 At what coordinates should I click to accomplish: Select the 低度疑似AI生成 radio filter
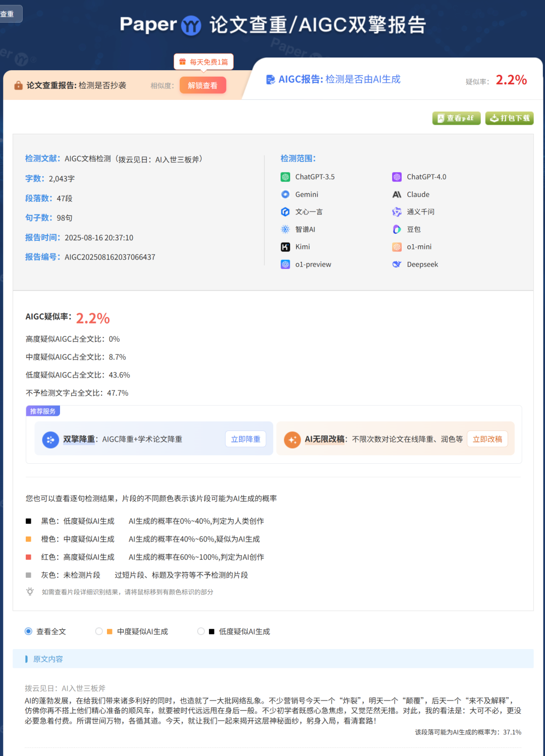[x=201, y=631]
